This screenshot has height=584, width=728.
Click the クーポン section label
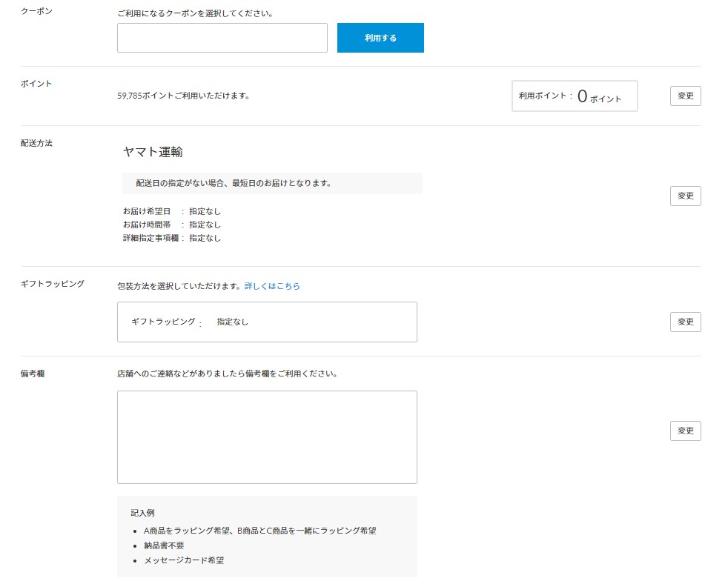point(36,13)
